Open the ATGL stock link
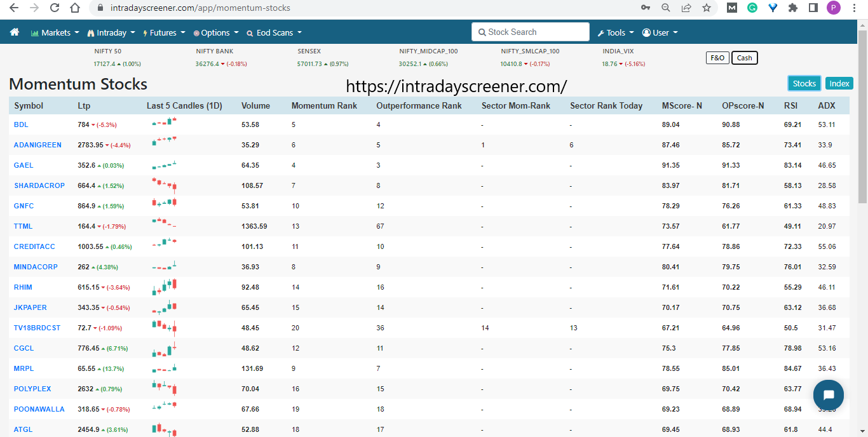The image size is (868, 437). [x=23, y=429]
